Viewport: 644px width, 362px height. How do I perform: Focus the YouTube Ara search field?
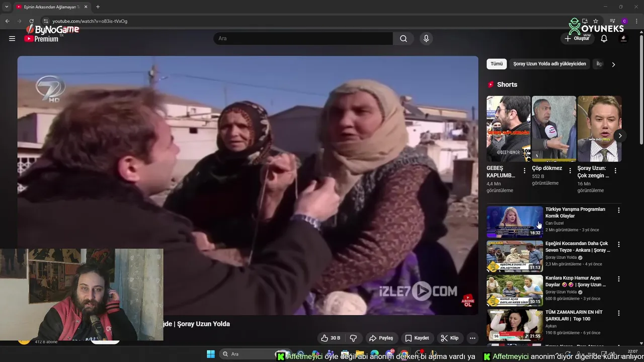point(303,39)
